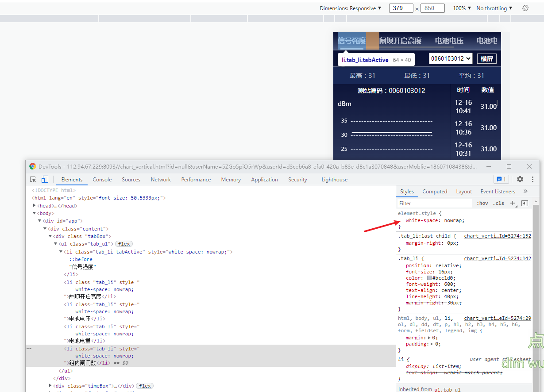
Task: Select the ::before pseudo-element row
Action: coord(81,259)
